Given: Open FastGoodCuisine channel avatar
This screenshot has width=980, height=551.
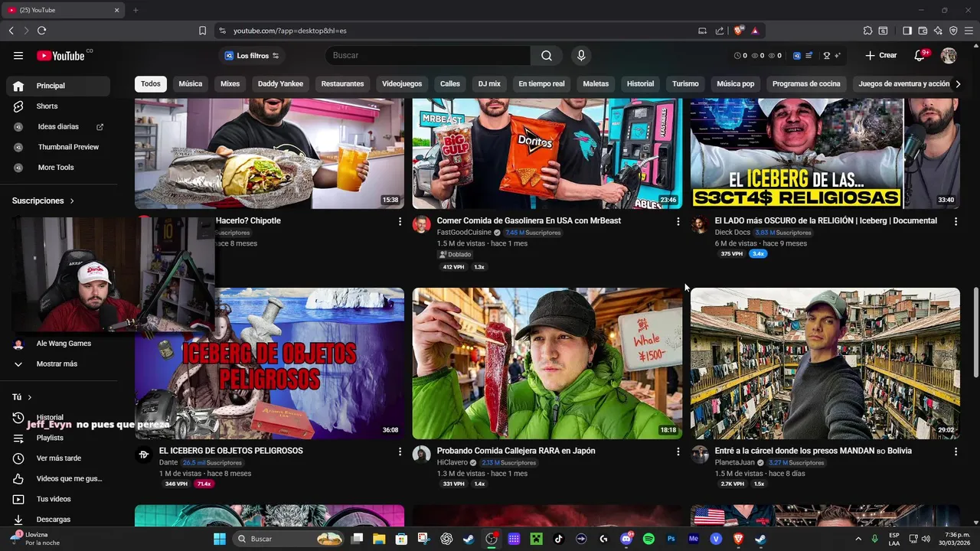Looking at the screenshot, I should [x=422, y=224].
